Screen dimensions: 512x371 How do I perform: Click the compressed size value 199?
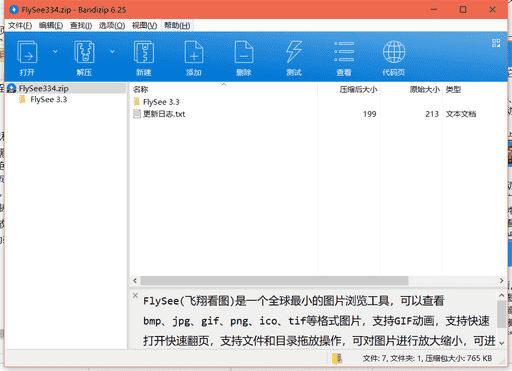point(370,114)
